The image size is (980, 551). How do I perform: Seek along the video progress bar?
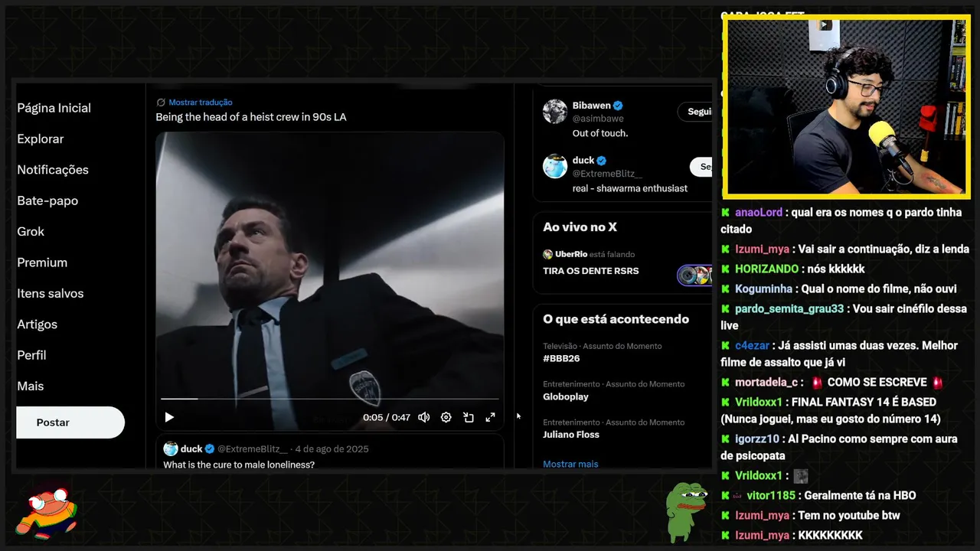(x=329, y=399)
